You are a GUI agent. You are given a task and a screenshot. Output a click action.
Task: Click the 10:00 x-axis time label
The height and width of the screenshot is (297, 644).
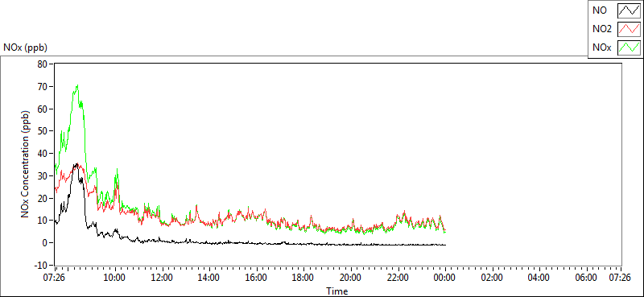115,278
